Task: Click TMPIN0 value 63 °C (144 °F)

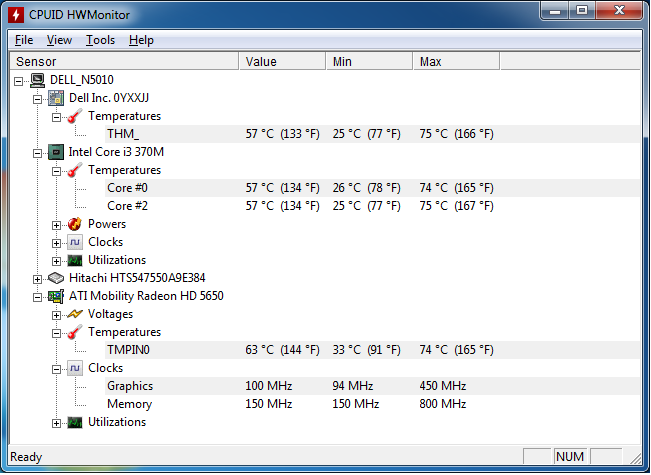Action: click(x=282, y=350)
